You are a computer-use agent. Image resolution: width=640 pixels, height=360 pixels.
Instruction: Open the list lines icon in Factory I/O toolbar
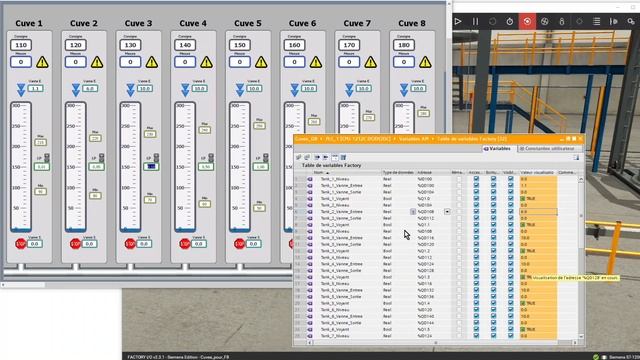point(596,21)
